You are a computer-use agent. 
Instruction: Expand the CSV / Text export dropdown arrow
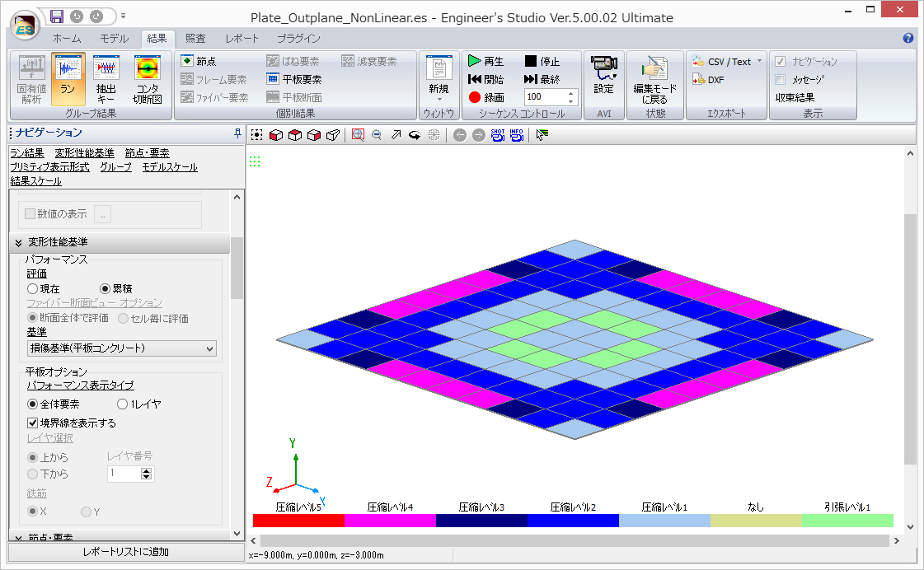pyautogui.click(x=759, y=61)
